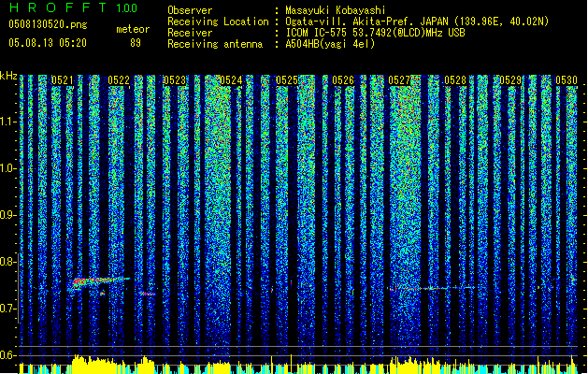The image size is (588, 374).
Task: Click the 0.7 kHz axis tick label
Action: tap(8, 309)
